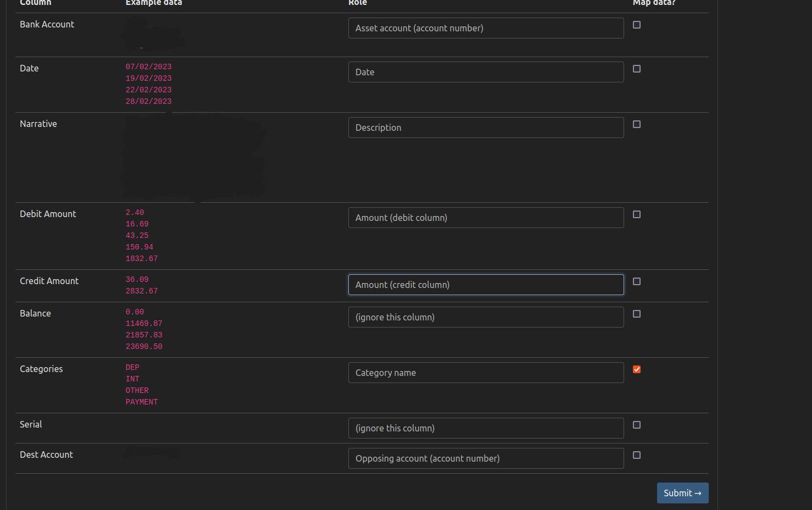
Task: Uncheck map data for Categories
Action: [x=637, y=369]
